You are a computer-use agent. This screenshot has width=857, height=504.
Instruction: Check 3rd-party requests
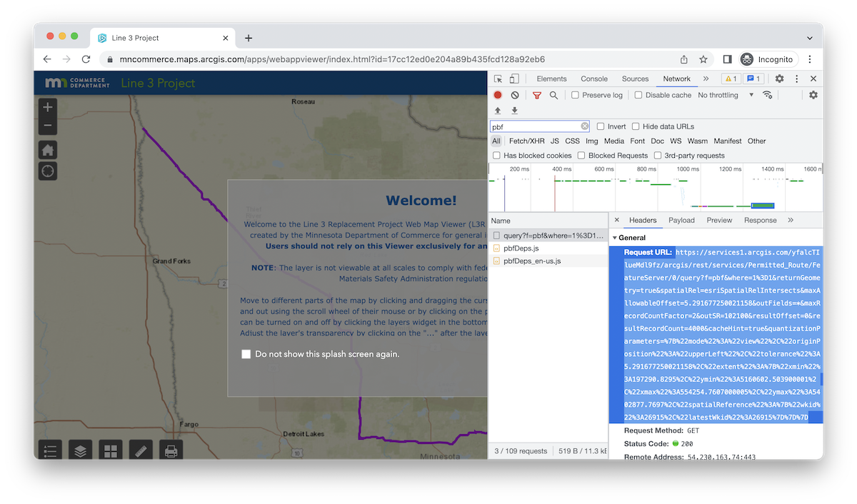point(658,156)
